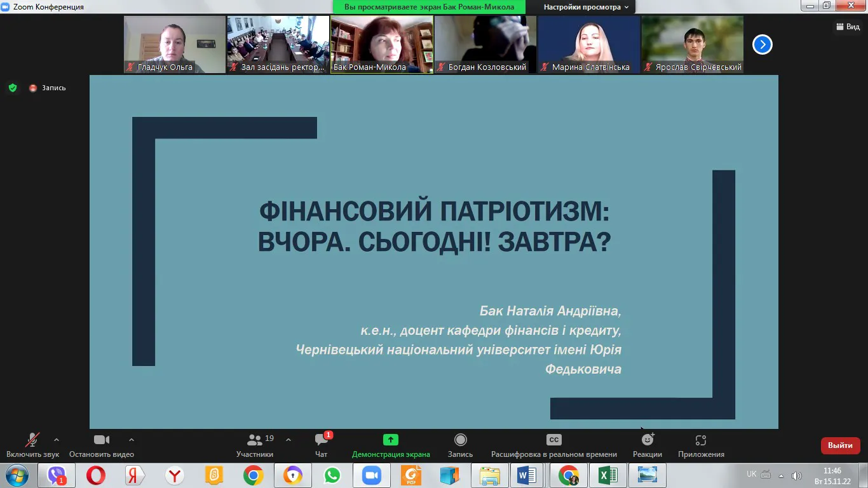Viewport: 868px width, 488px height.
Task: Open first Google Chrome taskbar icon
Action: [254, 475]
